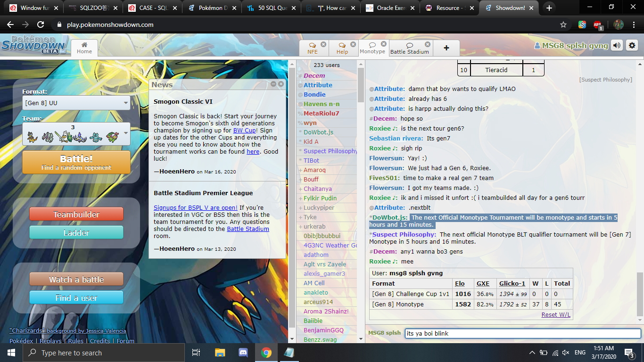The width and height of the screenshot is (644, 362).
Task: Select user arceus914 in the user list
Action: click(318, 302)
